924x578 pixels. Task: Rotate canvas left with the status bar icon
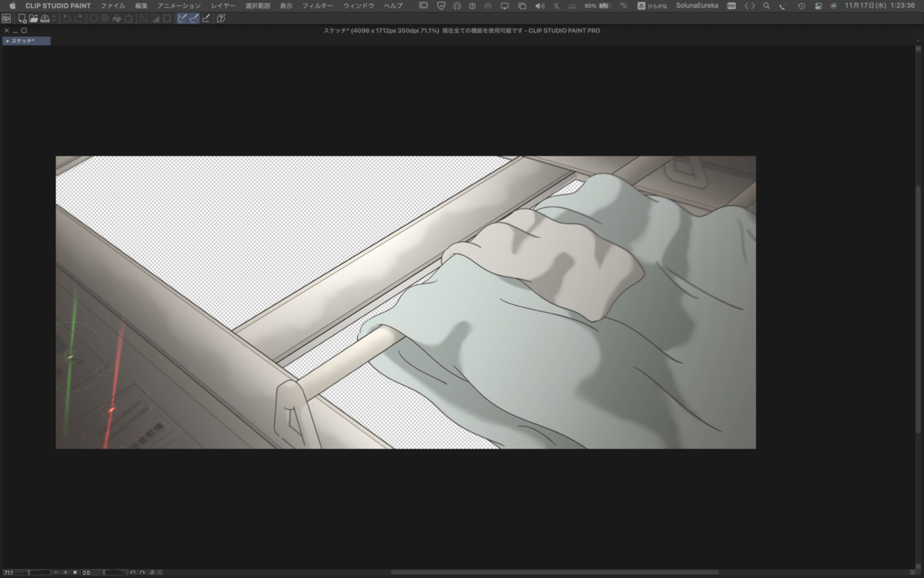(133, 573)
